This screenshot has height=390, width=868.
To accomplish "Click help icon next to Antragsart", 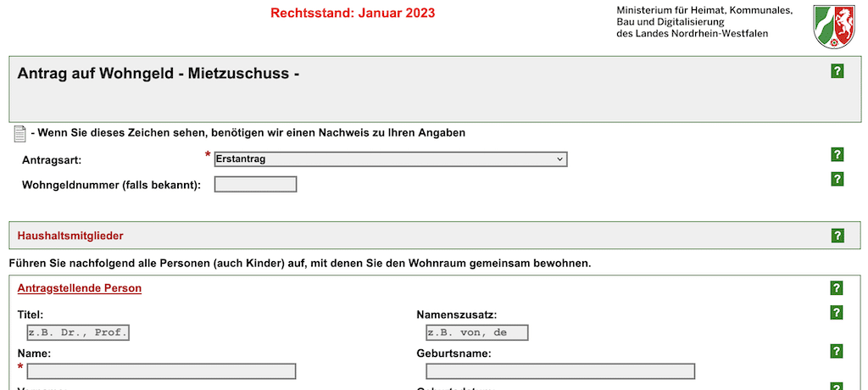I will pyautogui.click(x=837, y=154).
